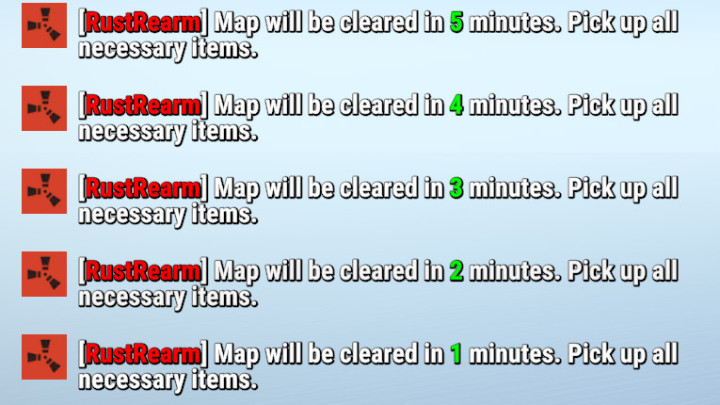The height and width of the screenshot is (405, 720).
Task: Select the RustRearm tag in the 3 minutes message
Action: tap(143, 188)
